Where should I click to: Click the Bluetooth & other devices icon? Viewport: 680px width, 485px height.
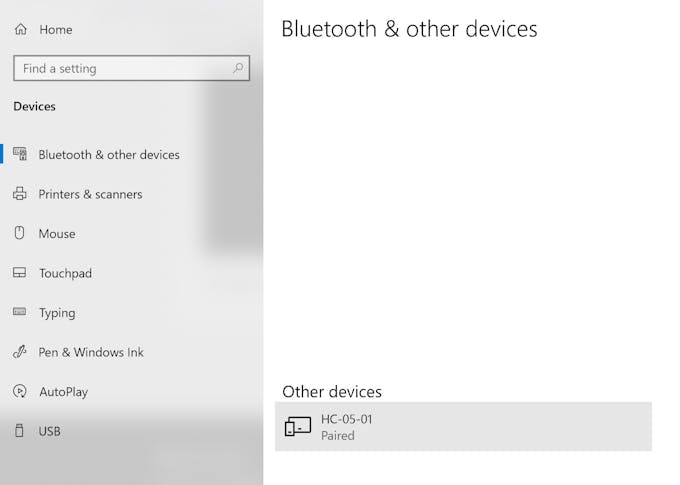20,154
